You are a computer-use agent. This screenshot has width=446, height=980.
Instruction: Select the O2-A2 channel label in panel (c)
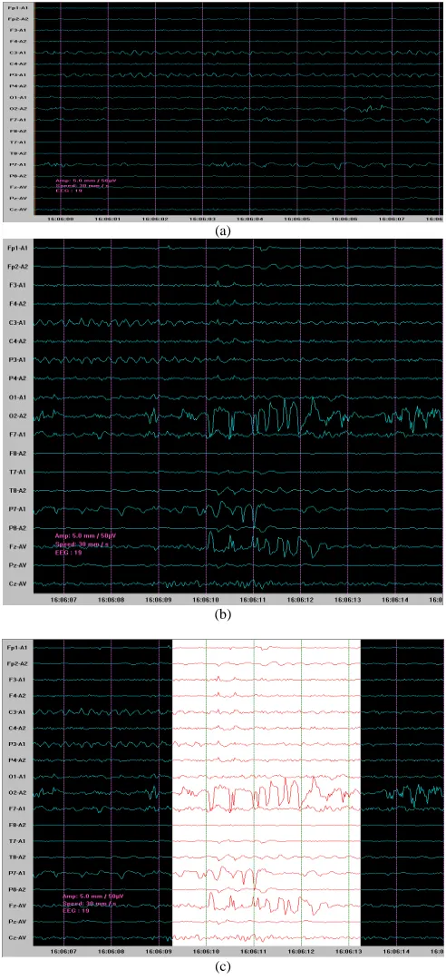click(x=17, y=792)
